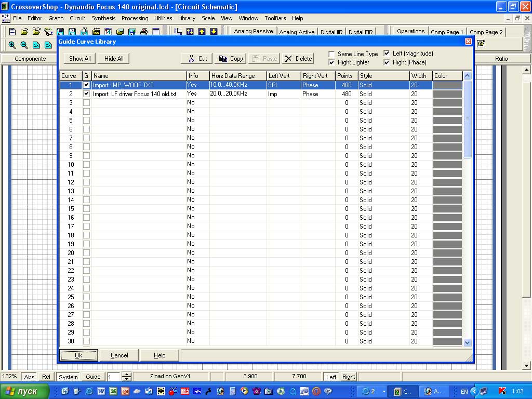Click the New file toolbar icon

pos(12,32)
